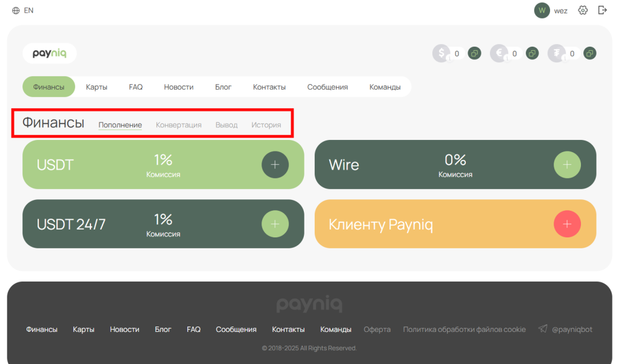
Task: Open the Команды tab
Action: (385, 87)
